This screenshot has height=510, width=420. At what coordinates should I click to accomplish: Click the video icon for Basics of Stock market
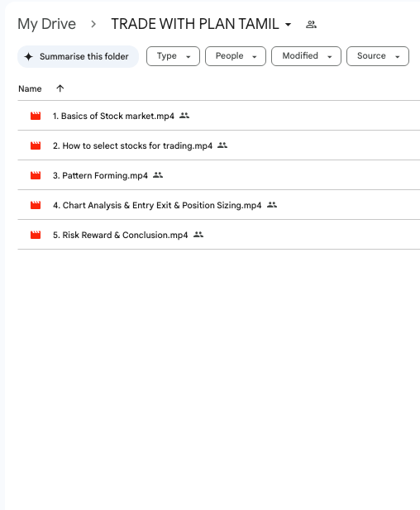coord(36,116)
